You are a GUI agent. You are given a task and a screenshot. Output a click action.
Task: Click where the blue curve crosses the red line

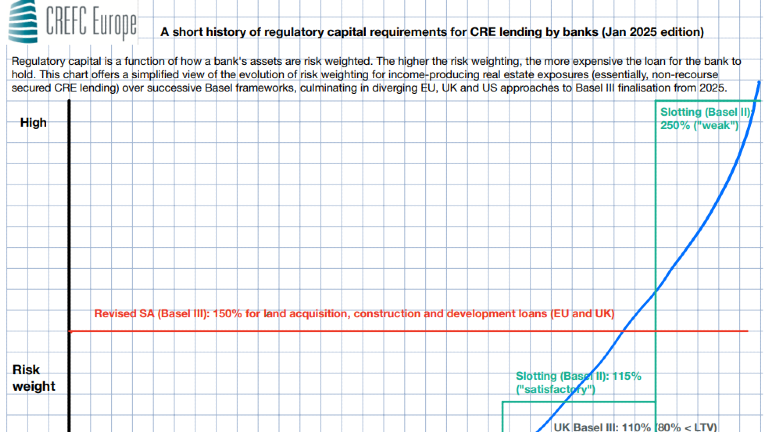625,330
